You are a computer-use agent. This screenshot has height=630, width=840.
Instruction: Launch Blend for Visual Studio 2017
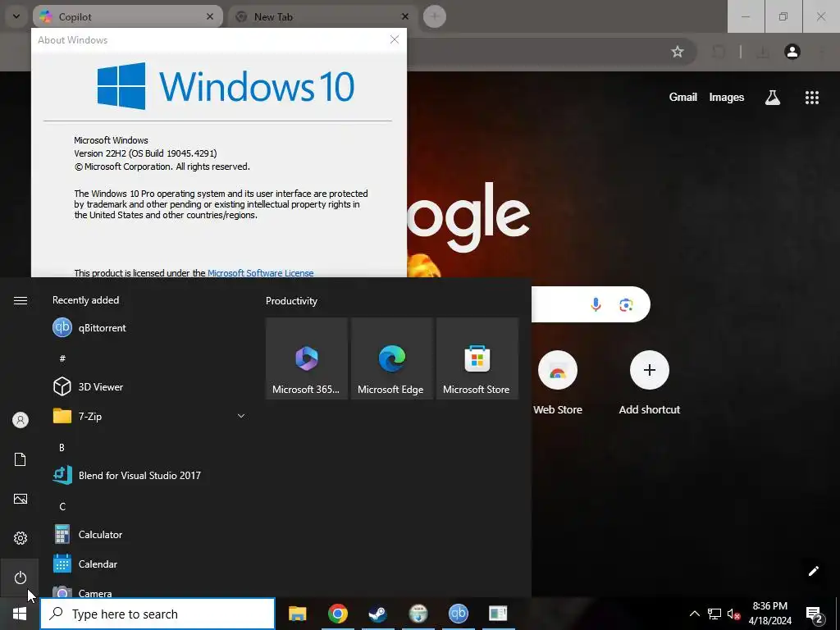150,475
